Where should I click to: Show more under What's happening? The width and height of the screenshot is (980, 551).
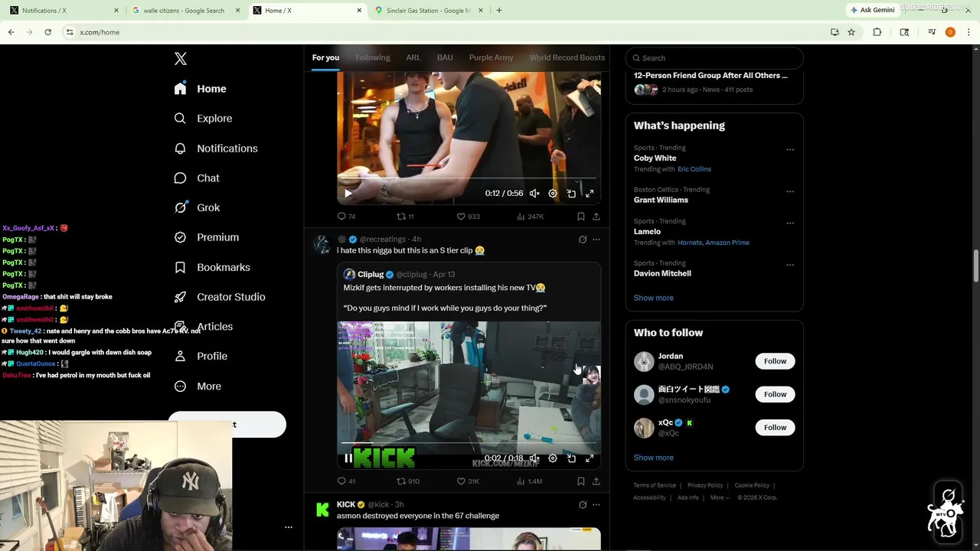(654, 298)
